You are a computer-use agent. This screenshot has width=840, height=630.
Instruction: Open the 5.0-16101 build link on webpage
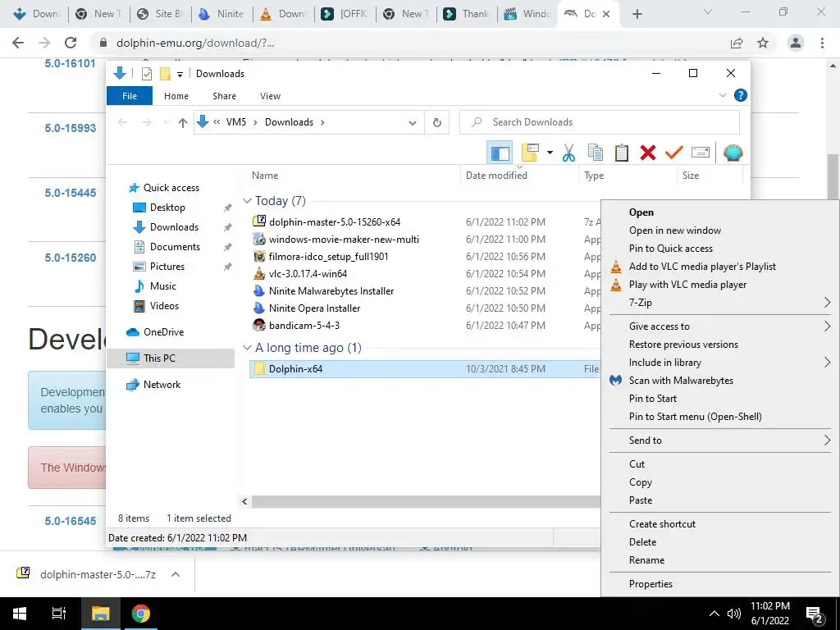[x=71, y=63]
